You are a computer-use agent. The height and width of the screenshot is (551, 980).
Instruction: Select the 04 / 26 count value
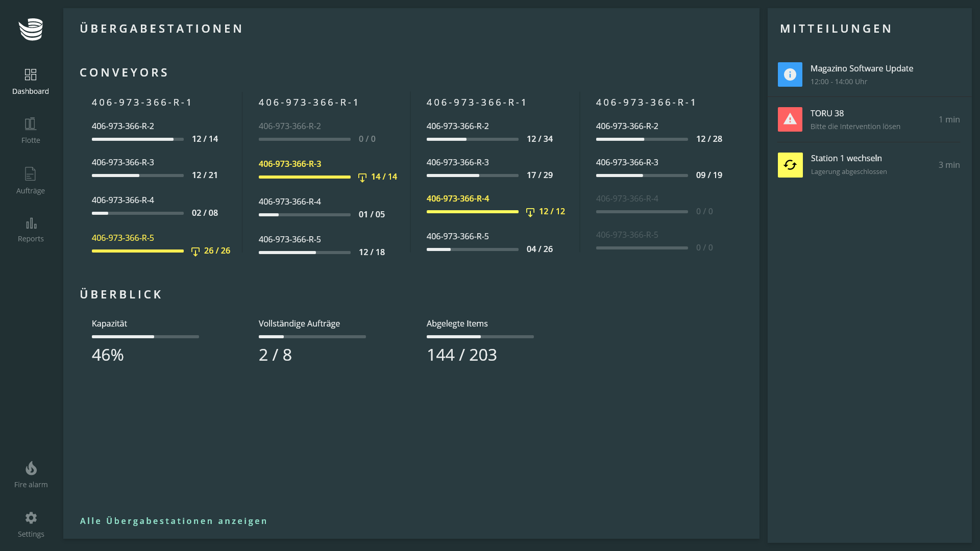point(540,249)
